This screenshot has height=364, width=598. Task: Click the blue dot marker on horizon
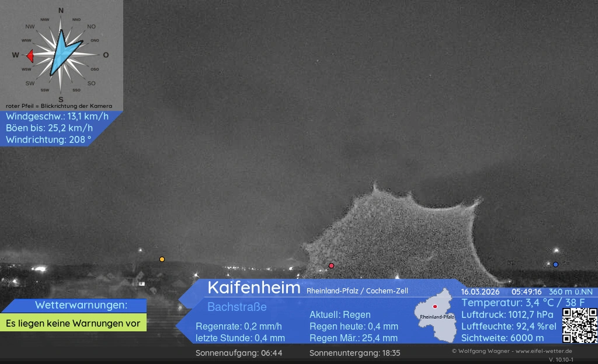click(555, 264)
